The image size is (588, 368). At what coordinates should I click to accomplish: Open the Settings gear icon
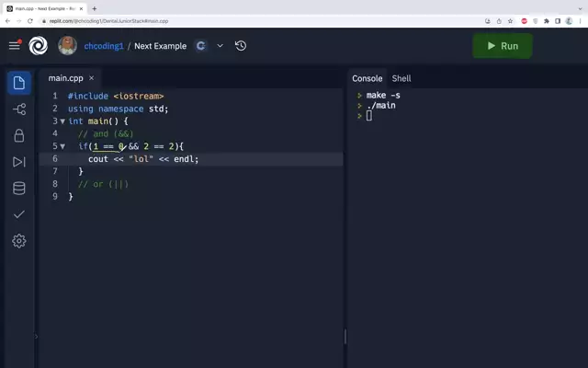coord(19,241)
